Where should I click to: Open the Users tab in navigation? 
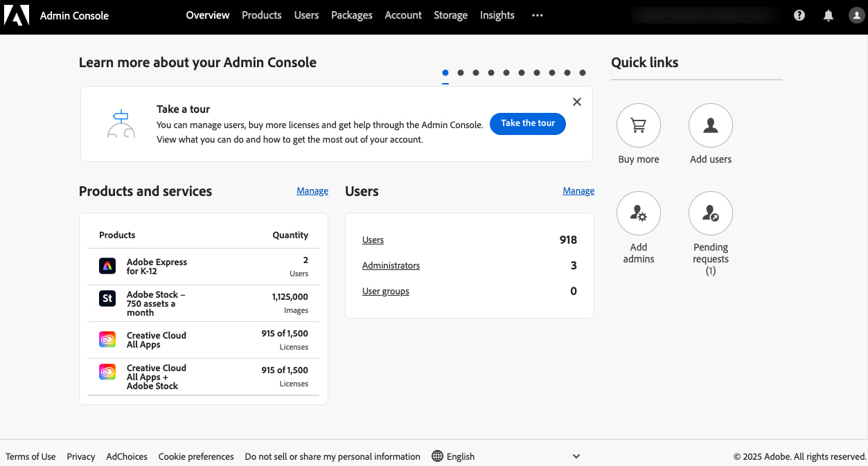306,15
